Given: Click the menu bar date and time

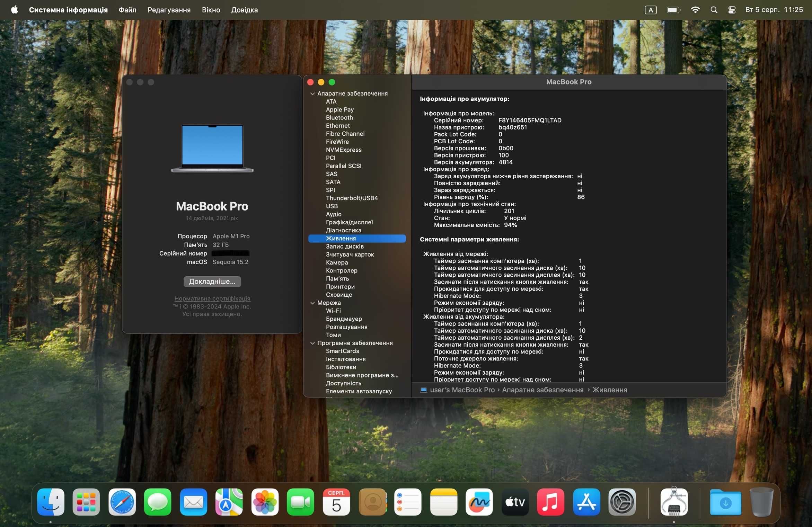Looking at the screenshot, I should pyautogui.click(x=774, y=10).
